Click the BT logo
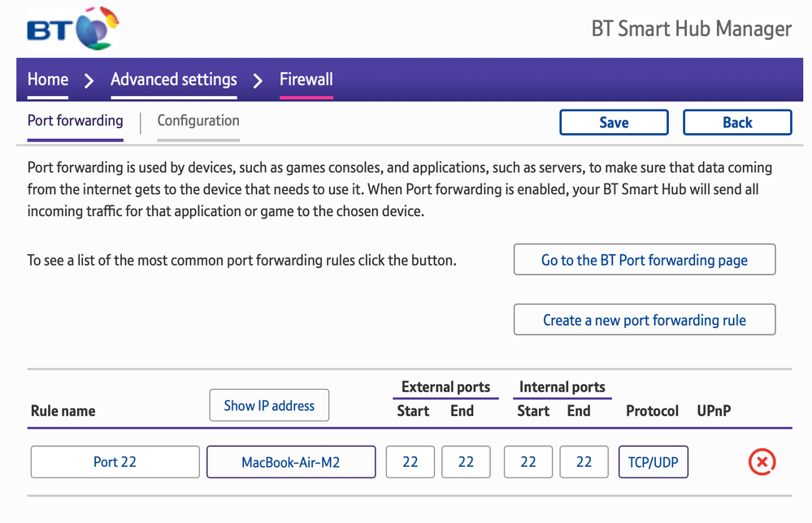This screenshot has height=523, width=812. click(72, 28)
